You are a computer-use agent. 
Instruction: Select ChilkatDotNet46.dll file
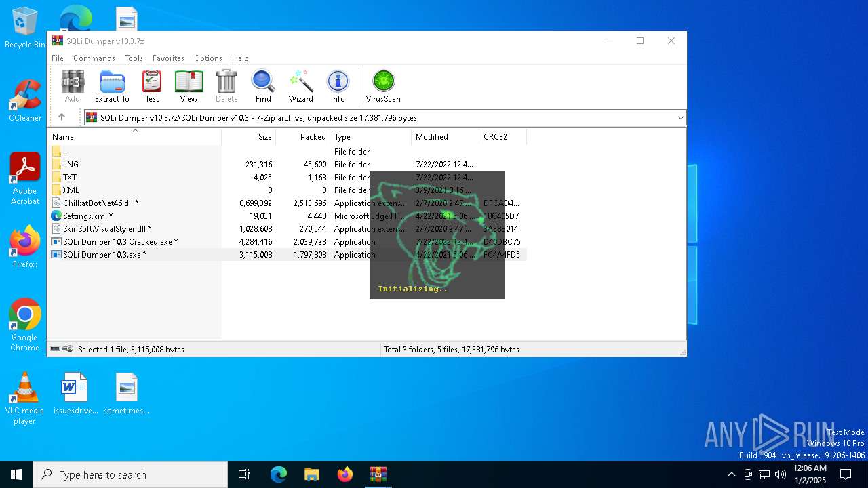(x=288, y=203)
